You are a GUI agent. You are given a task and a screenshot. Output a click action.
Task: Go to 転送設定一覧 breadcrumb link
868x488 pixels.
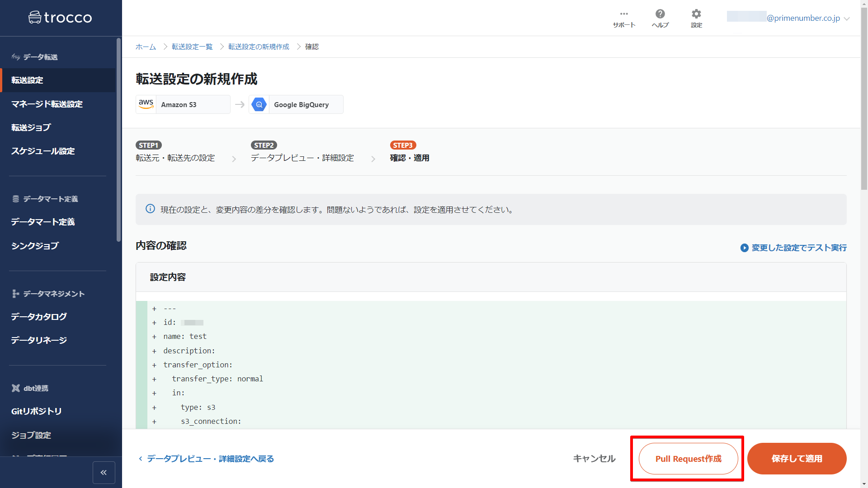pyautogui.click(x=192, y=47)
